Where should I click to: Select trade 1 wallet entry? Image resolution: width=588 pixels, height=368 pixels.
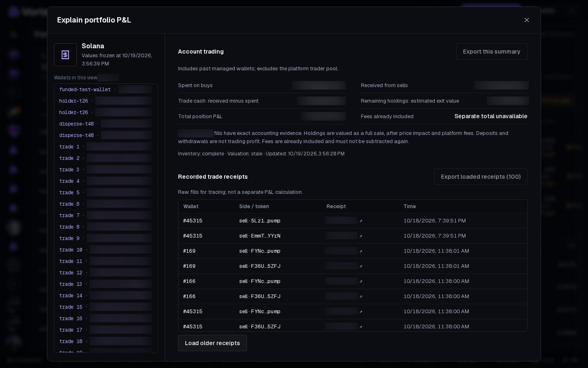click(x=106, y=147)
